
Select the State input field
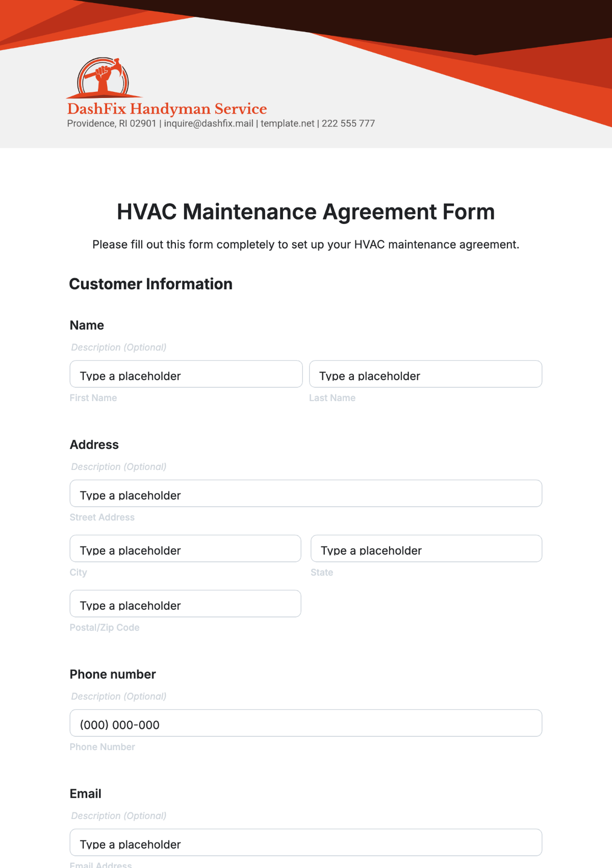point(426,549)
